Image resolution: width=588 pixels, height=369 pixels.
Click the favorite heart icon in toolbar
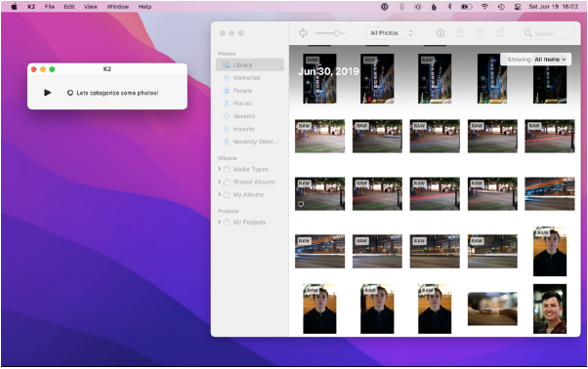(480, 33)
